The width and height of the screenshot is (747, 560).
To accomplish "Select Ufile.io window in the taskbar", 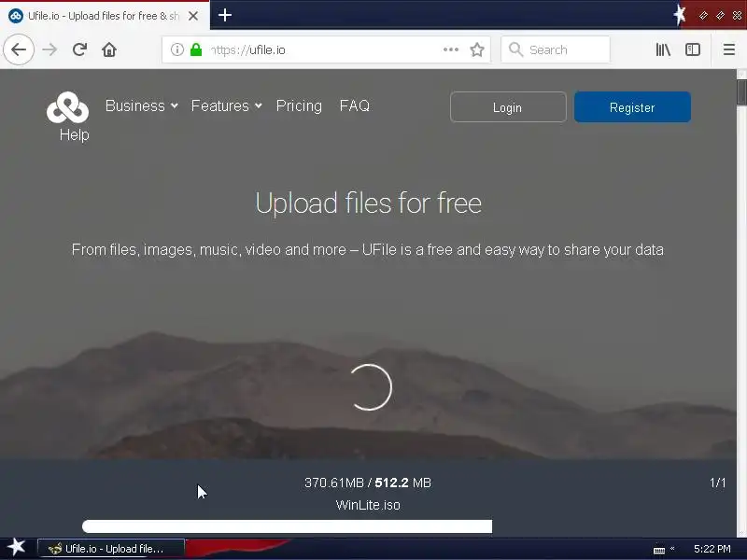I will click(111, 549).
